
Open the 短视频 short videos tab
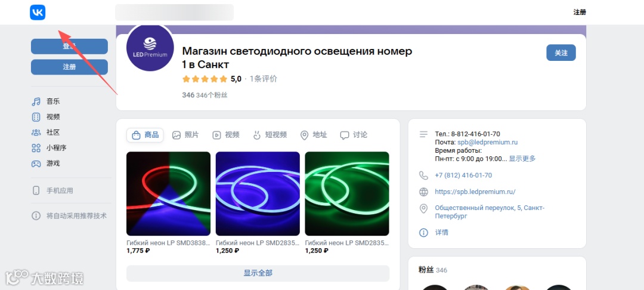tap(270, 135)
